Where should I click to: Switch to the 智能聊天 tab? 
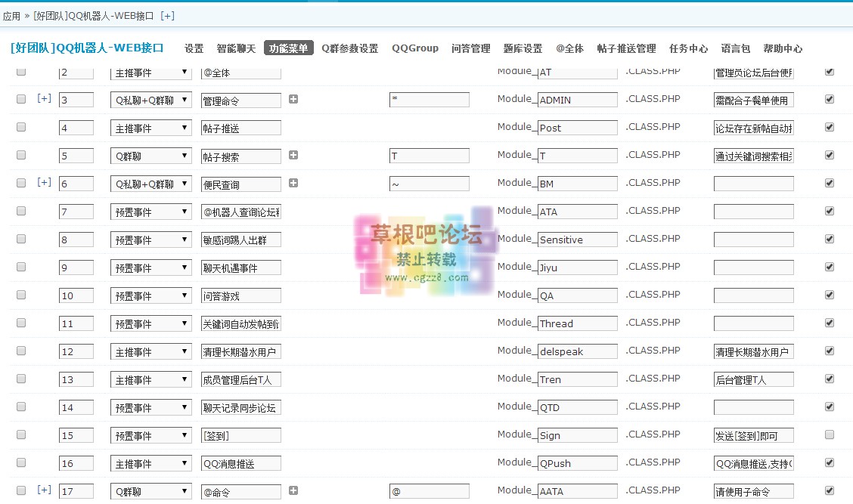[236, 48]
